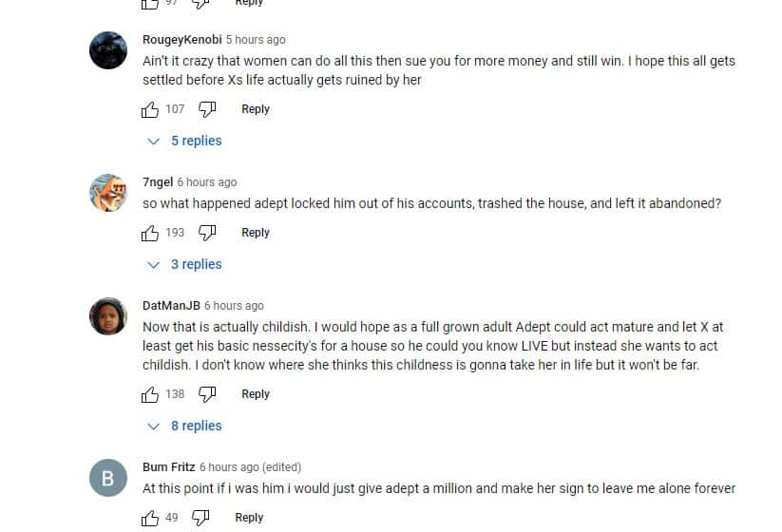Click Bum Fritz's letter B avatar

tap(107, 478)
